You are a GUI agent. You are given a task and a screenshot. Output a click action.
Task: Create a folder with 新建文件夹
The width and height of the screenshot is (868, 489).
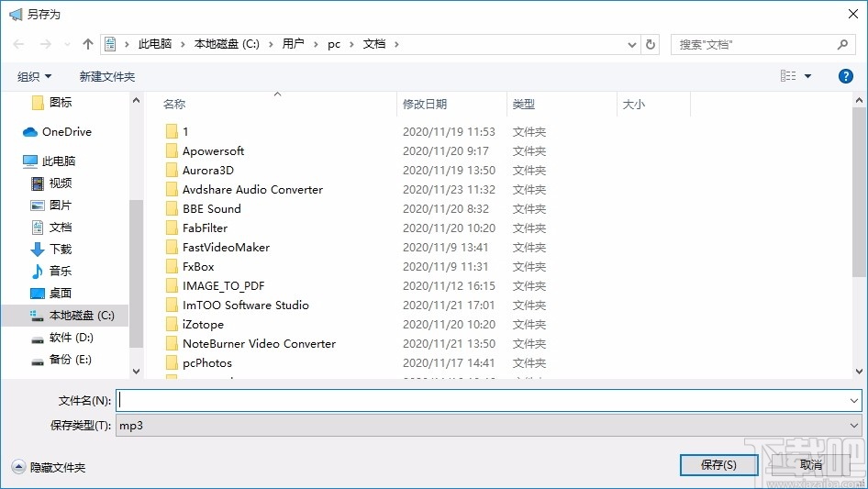coord(106,76)
